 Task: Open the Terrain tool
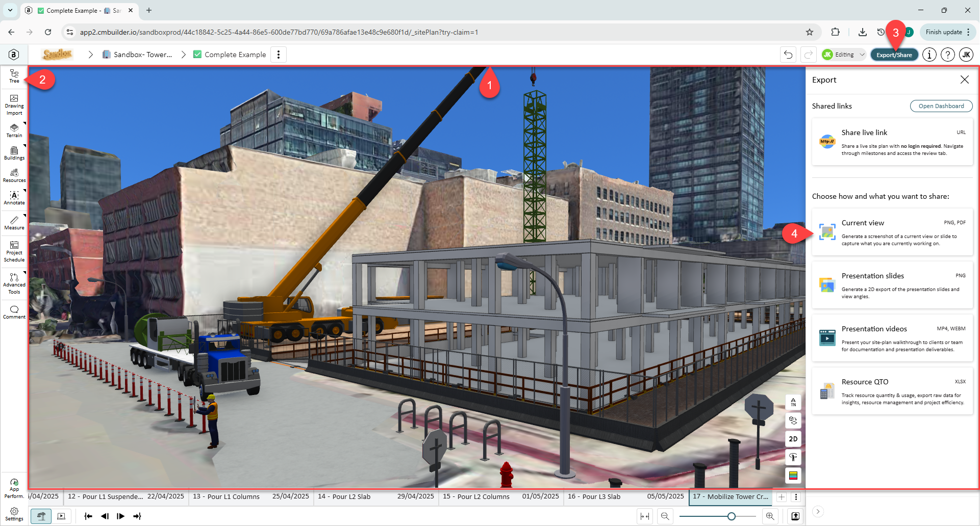[x=14, y=130]
